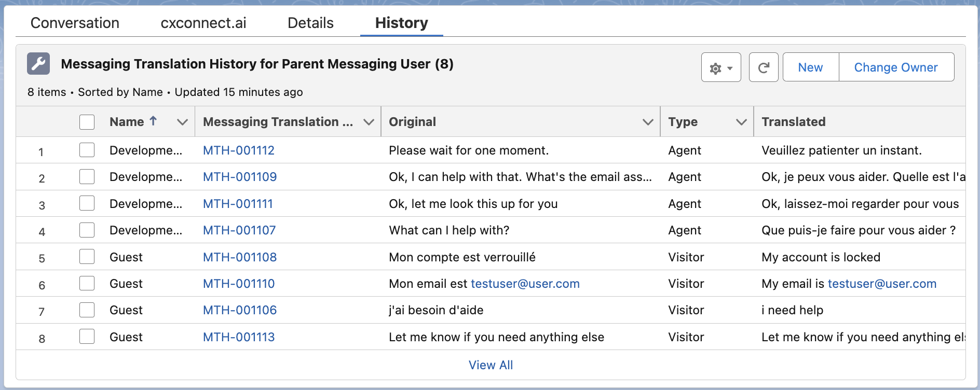Show the Original column actions dropdown
Viewport: 980px width, 390px height.
coord(647,122)
